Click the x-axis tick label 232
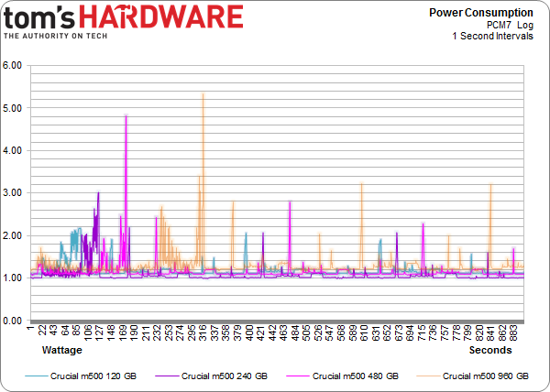This screenshot has height=392, width=550. point(157,332)
